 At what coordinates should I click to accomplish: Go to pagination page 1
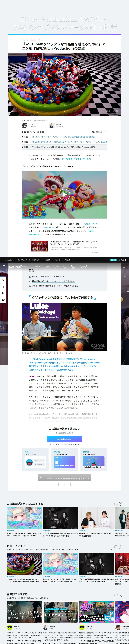(60, 484)
